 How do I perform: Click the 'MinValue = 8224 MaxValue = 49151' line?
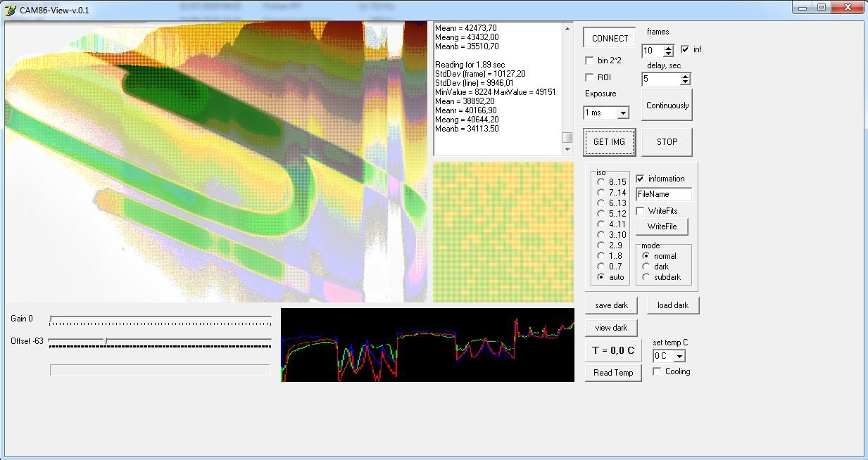pyautogui.click(x=496, y=92)
